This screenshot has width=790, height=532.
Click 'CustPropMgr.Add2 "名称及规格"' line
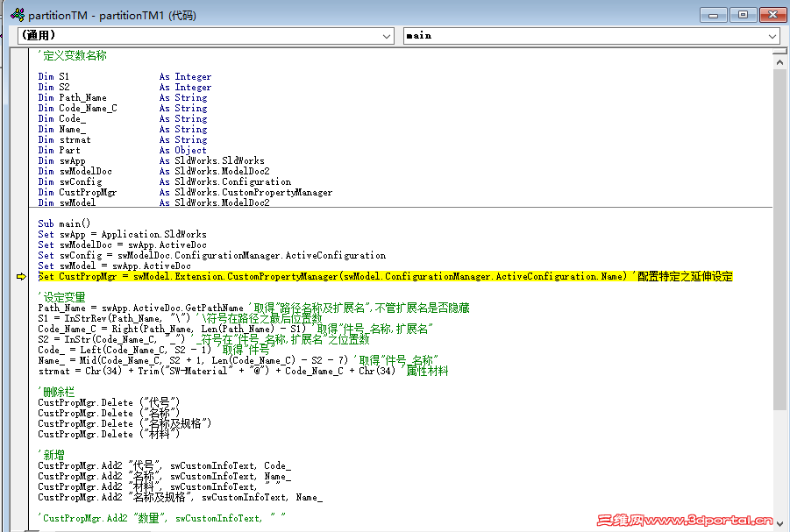point(181,497)
